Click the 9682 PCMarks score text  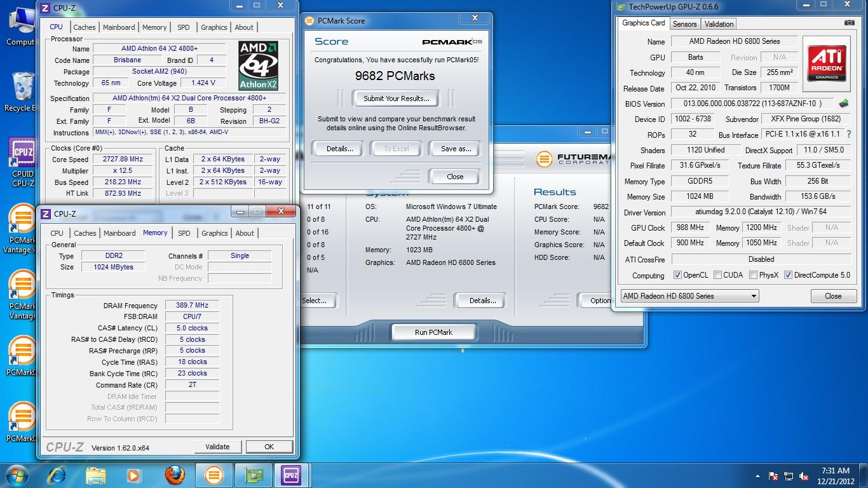coord(395,76)
